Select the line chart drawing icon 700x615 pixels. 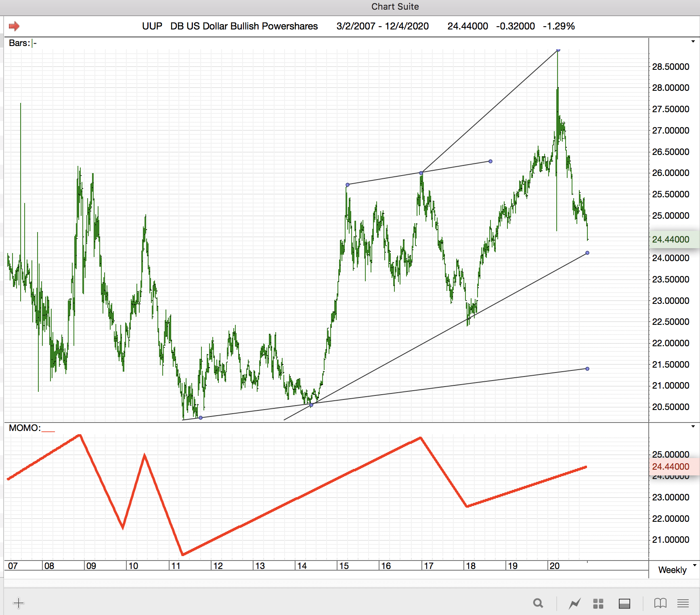(574, 603)
